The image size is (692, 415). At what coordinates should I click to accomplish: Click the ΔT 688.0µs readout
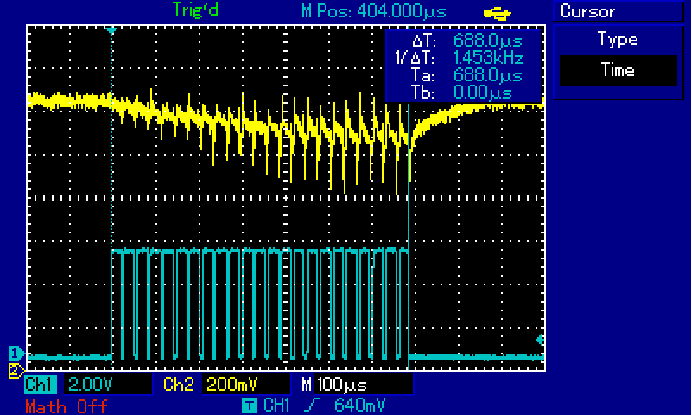(x=467, y=41)
